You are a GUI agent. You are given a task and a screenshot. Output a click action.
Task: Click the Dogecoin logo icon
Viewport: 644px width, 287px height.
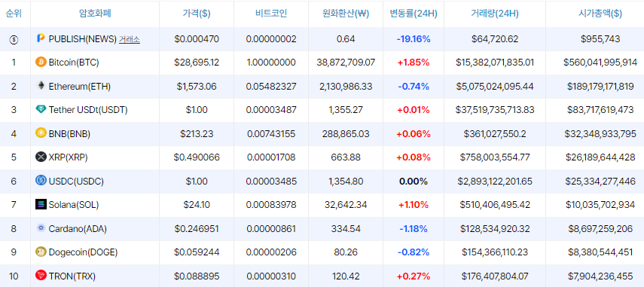(x=41, y=252)
